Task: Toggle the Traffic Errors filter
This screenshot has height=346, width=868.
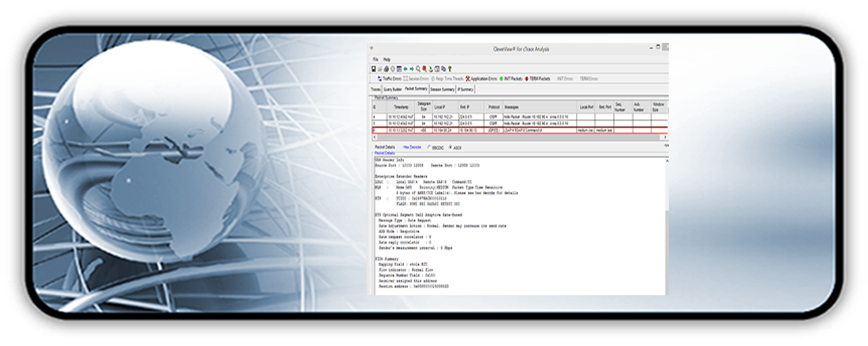Action: click(390, 79)
